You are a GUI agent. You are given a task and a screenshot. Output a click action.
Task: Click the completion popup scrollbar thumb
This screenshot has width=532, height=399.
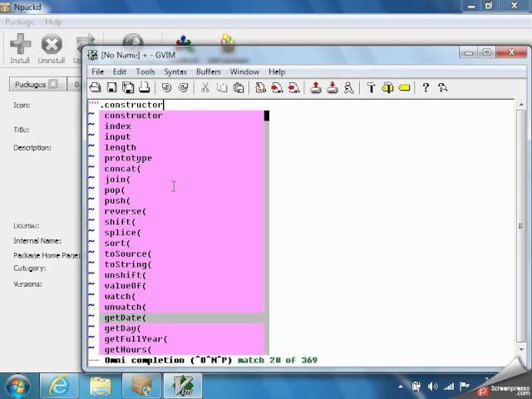267,116
